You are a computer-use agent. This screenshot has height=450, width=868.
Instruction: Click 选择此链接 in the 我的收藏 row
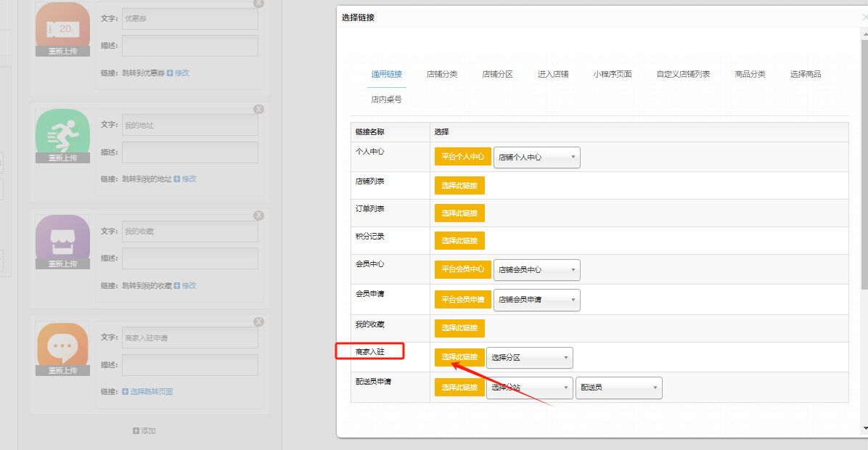459,327
